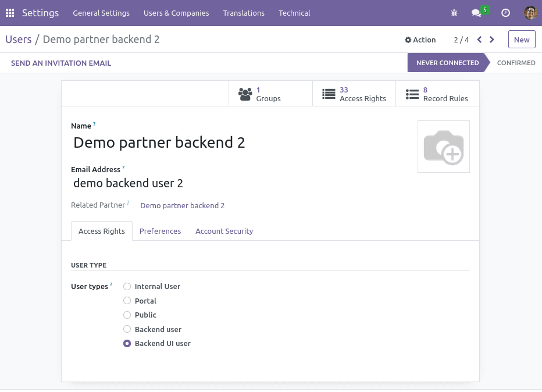This screenshot has height=392, width=542.
Task: Click the Groups people icon
Action: click(x=245, y=94)
